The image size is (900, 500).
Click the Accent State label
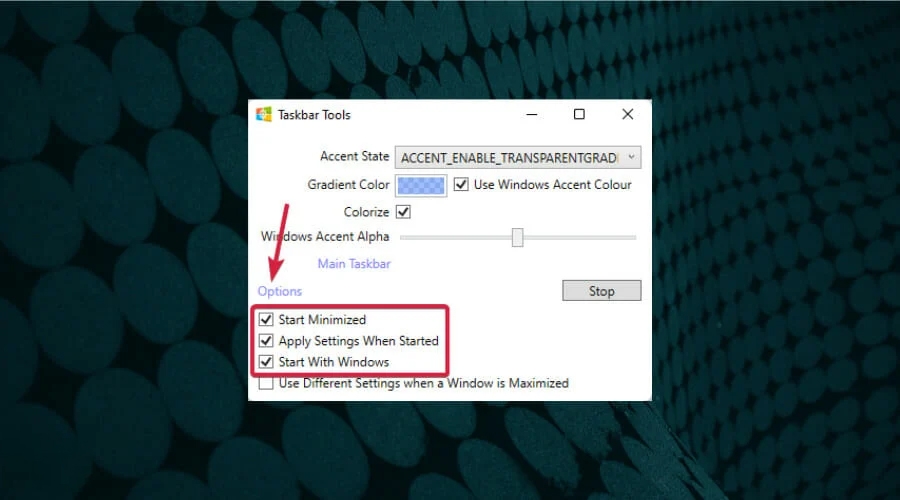(x=354, y=156)
